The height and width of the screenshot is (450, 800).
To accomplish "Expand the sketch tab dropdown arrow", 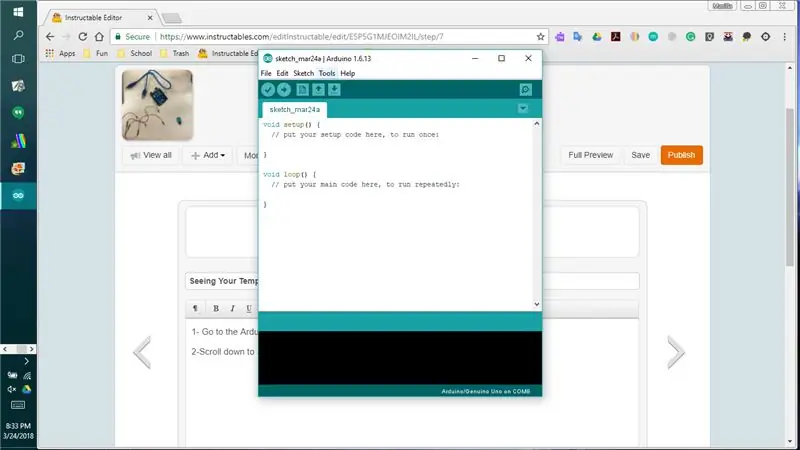I will tap(522, 108).
